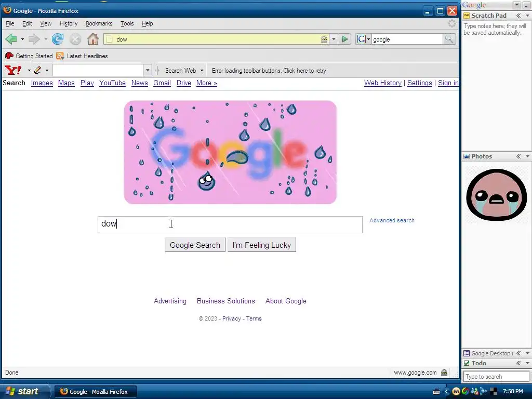
Task: Click the 'Type to search' desktop search box
Action: click(x=496, y=377)
